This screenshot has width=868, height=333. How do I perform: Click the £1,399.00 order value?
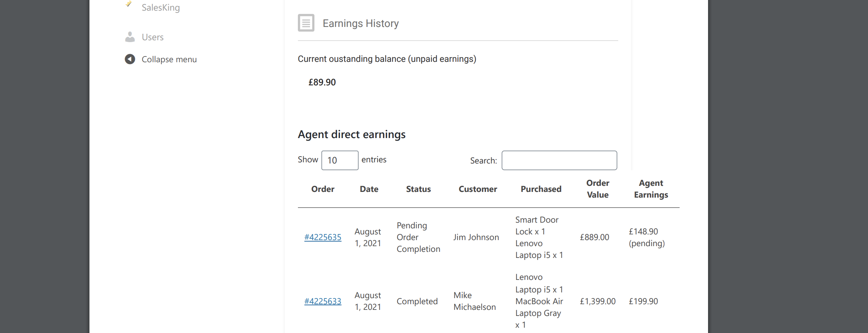[x=598, y=301]
